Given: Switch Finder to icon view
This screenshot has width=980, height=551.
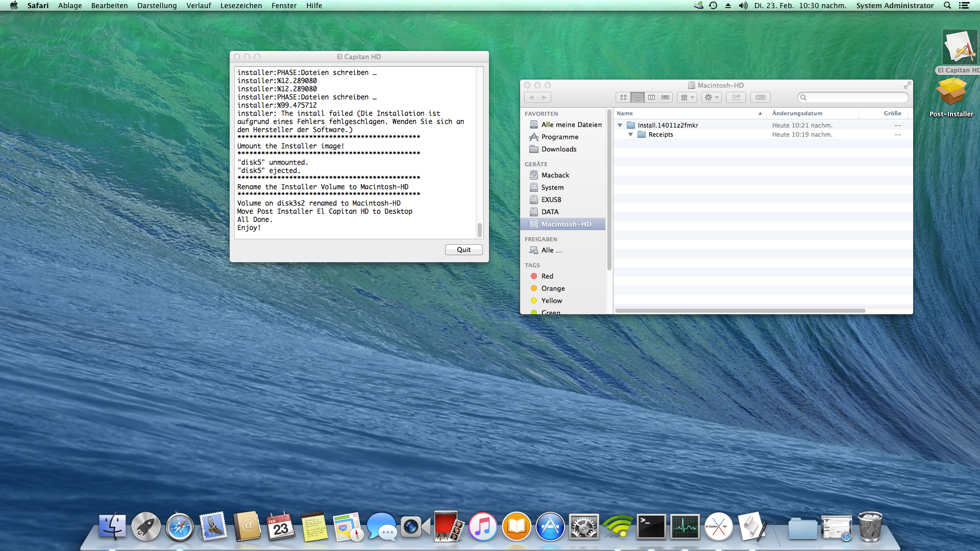Looking at the screenshot, I should (623, 97).
